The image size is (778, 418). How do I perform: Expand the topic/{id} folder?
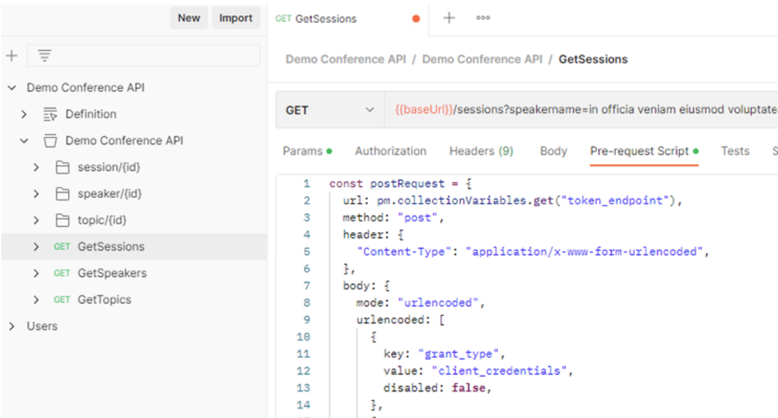(36, 220)
